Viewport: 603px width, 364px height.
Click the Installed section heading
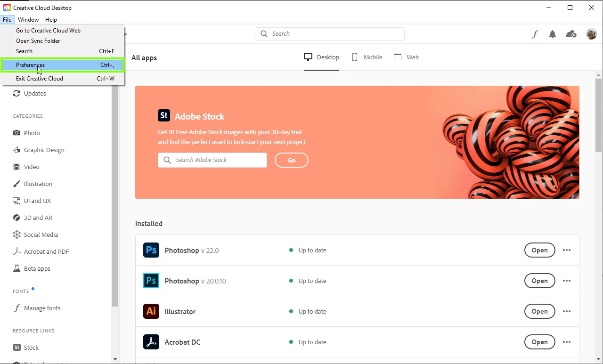[149, 224]
